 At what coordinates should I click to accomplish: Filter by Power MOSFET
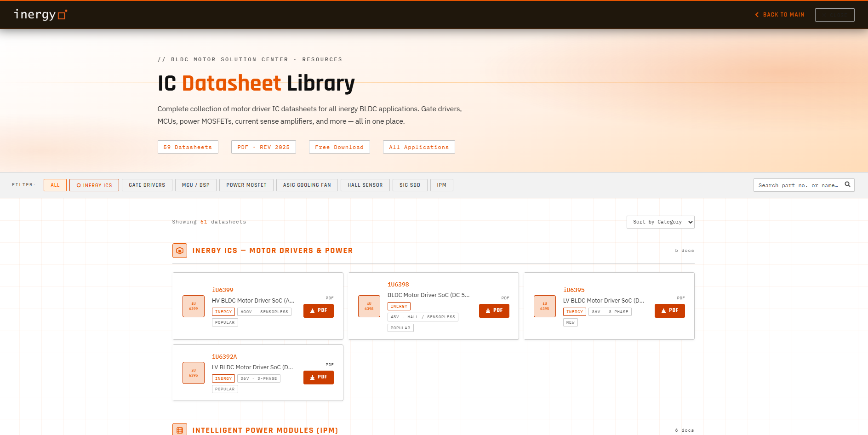coord(246,185)
